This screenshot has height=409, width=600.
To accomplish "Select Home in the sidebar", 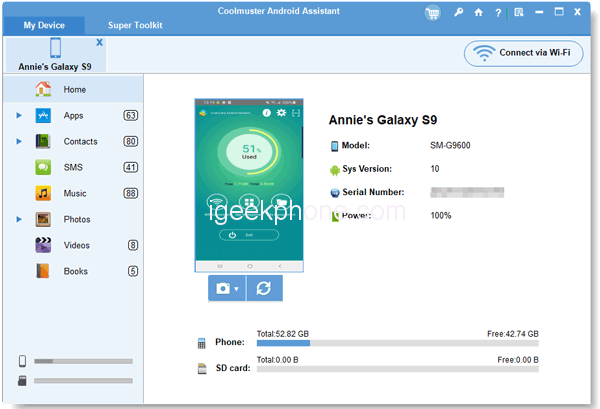I will (x=73, y=90).
